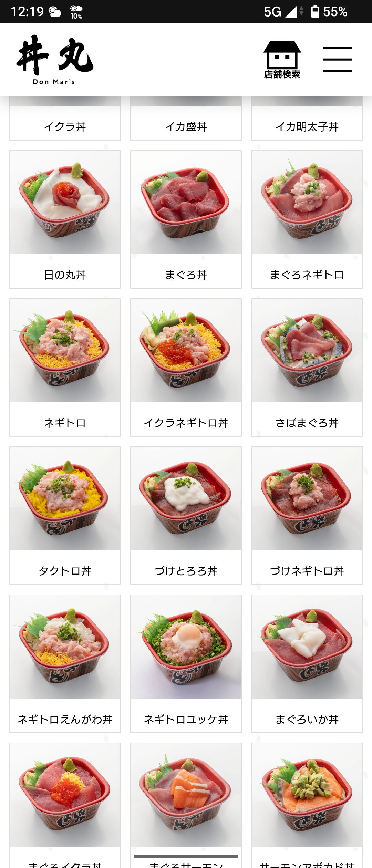
Task: View the ネギトロ bowl image
Action: [65, 351]
